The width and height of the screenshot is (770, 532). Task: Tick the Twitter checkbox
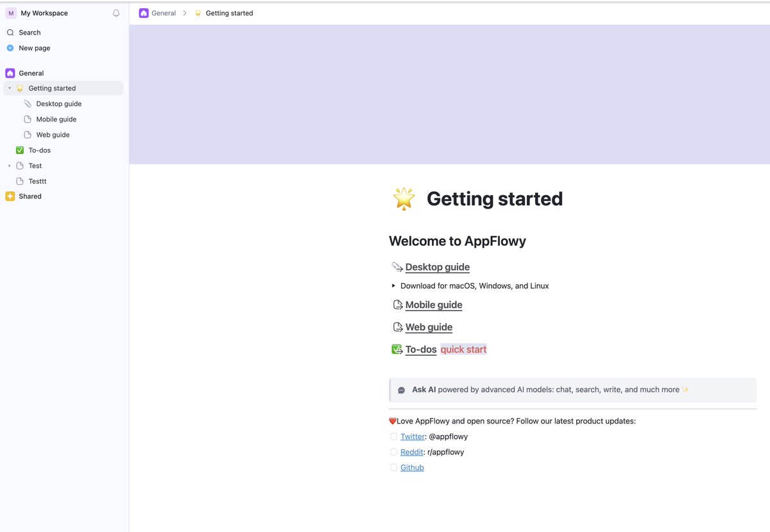(394, 436)
